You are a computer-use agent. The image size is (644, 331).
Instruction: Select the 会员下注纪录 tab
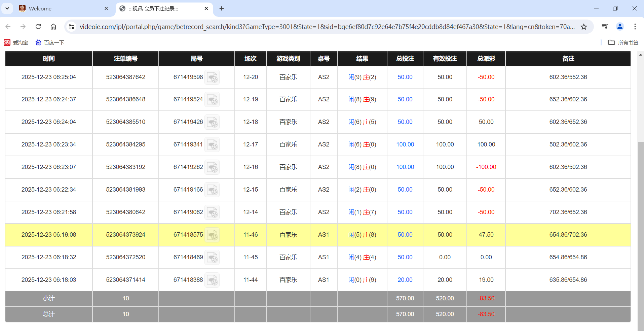point(158,8)
